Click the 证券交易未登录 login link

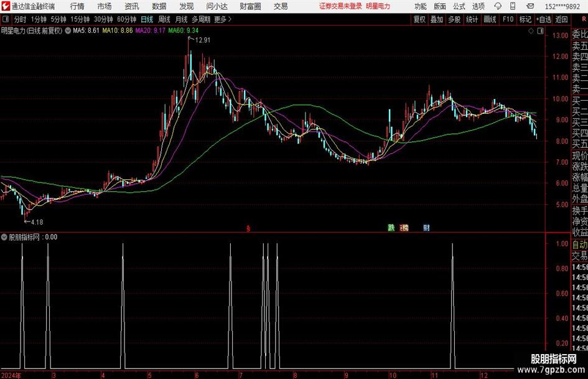(x=340, y=6)
